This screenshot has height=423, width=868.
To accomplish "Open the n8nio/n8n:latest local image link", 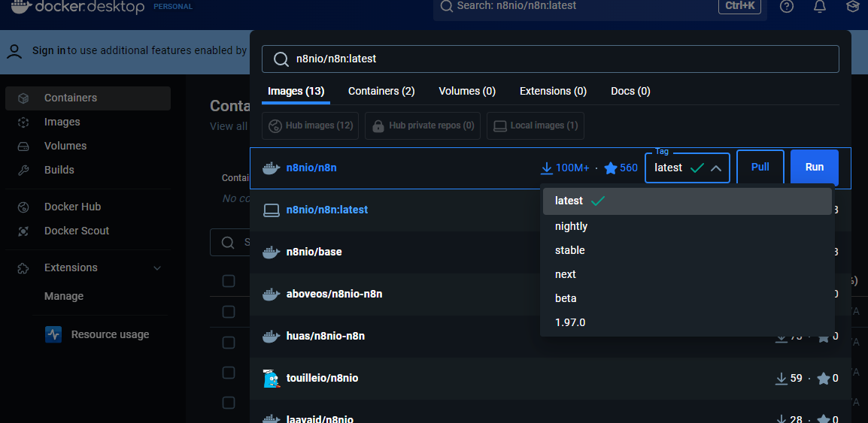I will (x=327, y=210).
